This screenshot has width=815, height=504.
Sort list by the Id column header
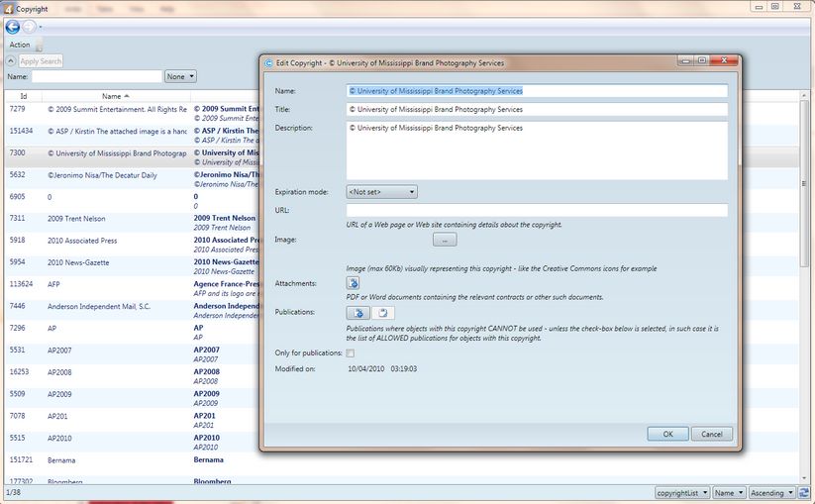(24, 96)
